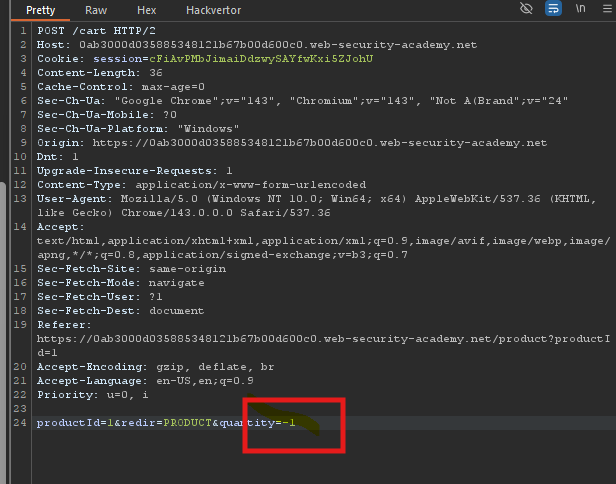Viewport: 616px width, 484px height.
Task: Click the Priority: u=0, i header
Action: click(x=93, y=395)
